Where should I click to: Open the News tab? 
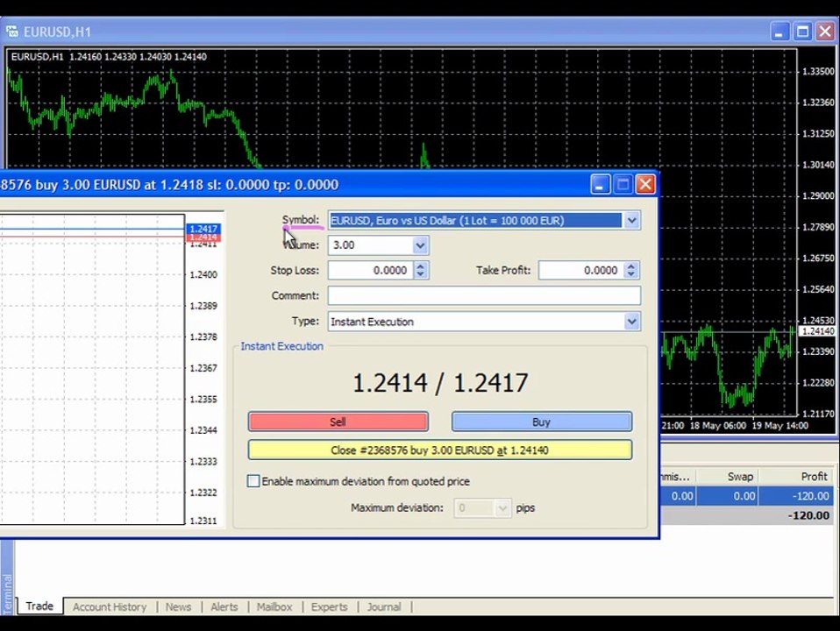(x=178, y=606)
